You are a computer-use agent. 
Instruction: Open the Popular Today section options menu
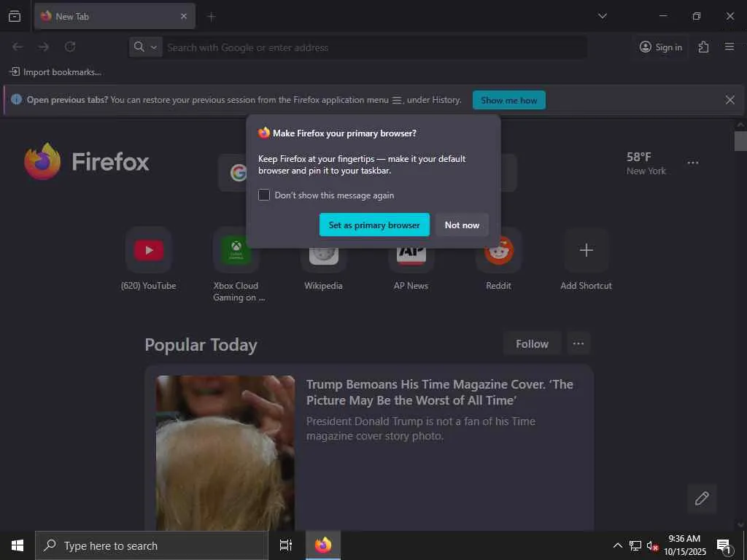coord(578,344)
